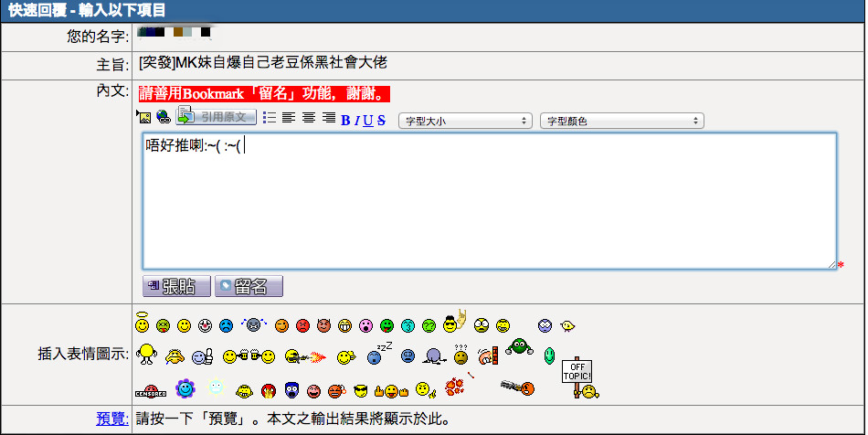Click the 引用原文 quote button
This screenshot has width=868, height=435.
(216, 116)
